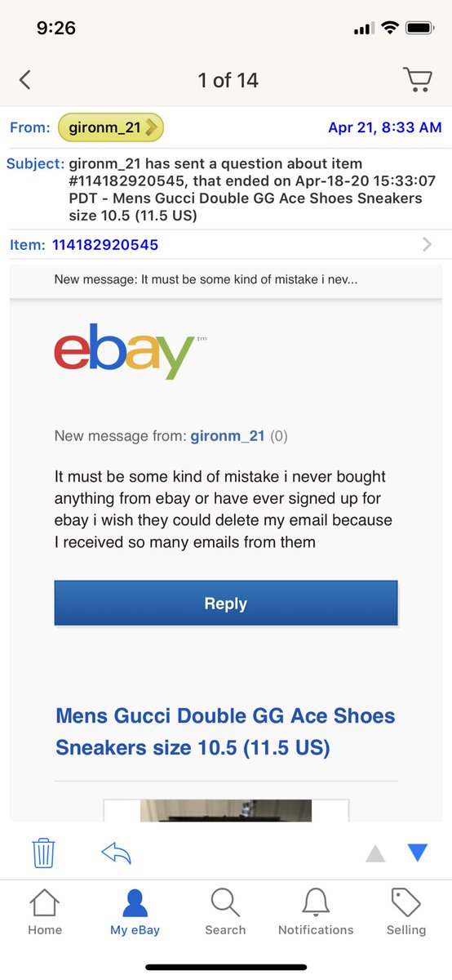Open the Search tab
Image resolution: width=452 pixels, height=980 pixels.
pos(225,911)
